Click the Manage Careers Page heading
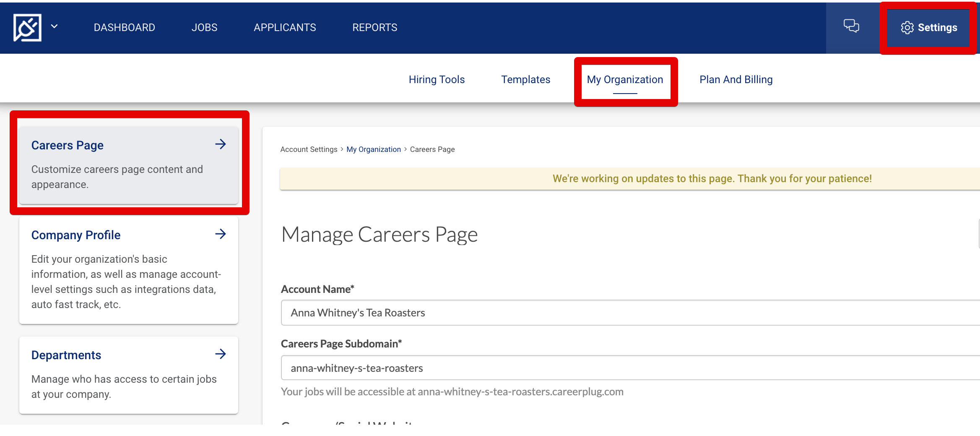Viewport: 980px width, 436px height. click(x=380, y=234)
